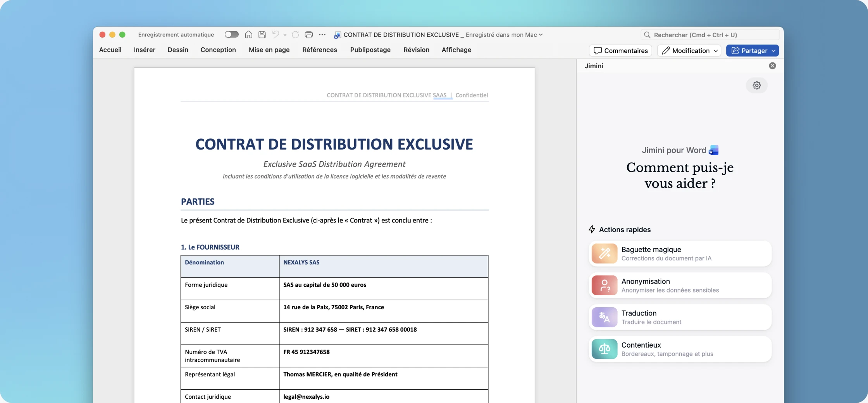Save the document with the floppy icon
This screenshot has width=868, height=403.
[262, 34]
